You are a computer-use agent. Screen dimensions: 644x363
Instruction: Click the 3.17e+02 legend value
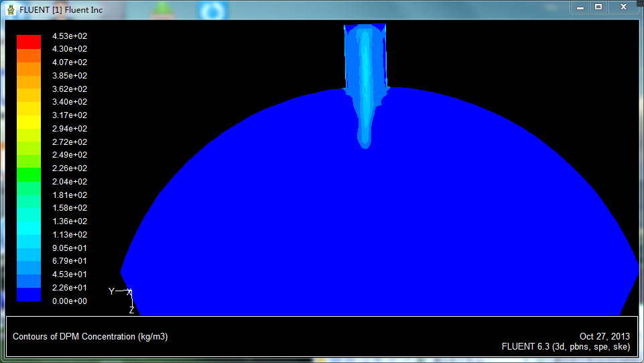(x=70, y=115)
